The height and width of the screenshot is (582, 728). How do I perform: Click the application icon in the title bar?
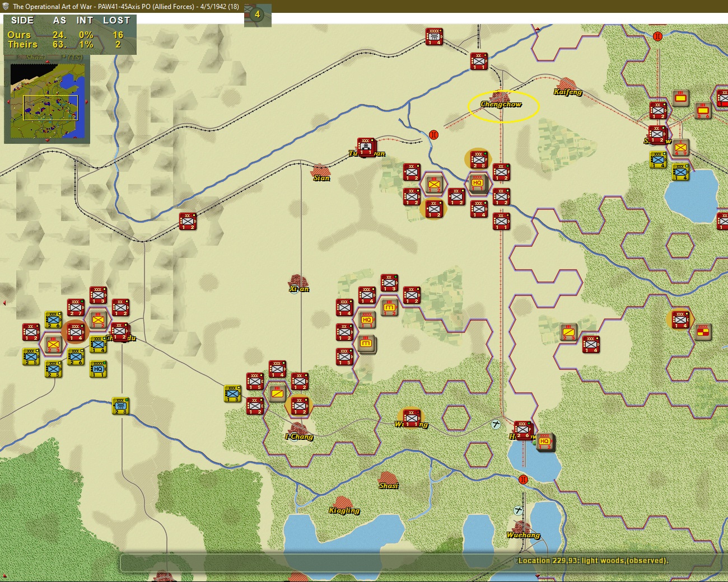click(x=6, y=6)
